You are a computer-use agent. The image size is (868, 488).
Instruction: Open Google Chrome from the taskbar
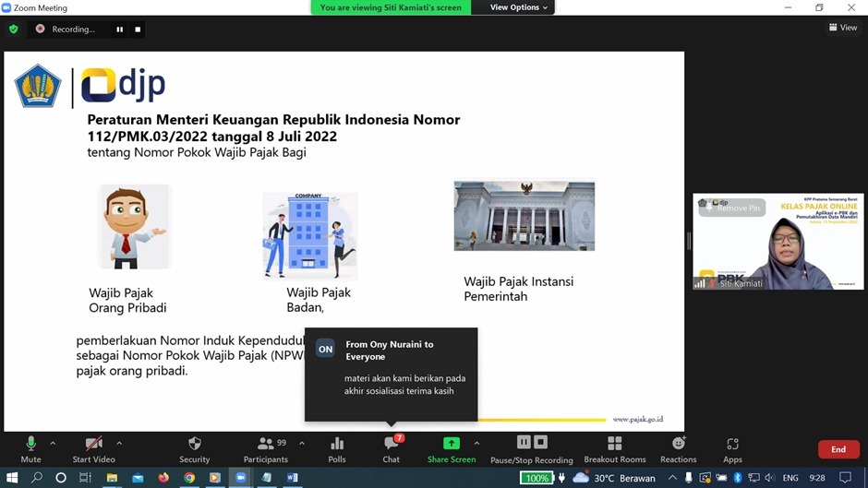click(x=189, y=478)
